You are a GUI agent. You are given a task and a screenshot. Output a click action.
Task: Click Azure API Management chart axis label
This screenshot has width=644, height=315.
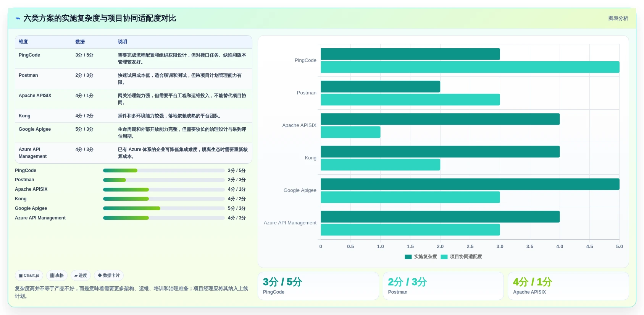coord(290,223)
